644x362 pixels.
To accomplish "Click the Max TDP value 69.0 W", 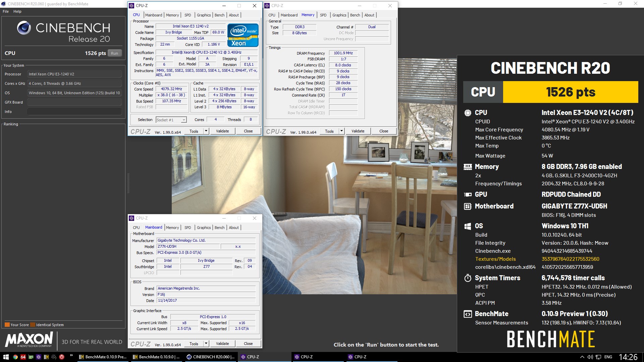I will [x=218, y=32].
